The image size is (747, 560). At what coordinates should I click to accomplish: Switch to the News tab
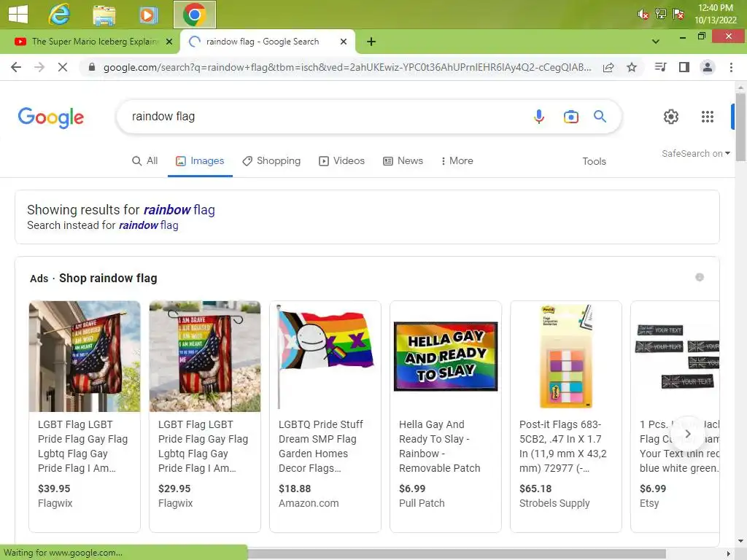(x=403, y=161)
